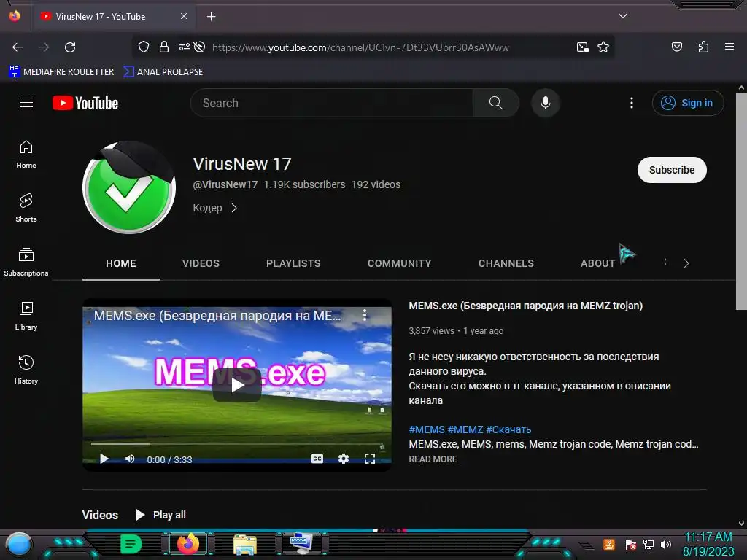Viewport: 747px width, 560px height.
Task: Click the site security padlock icon
Action: click(x=164, y=47)
